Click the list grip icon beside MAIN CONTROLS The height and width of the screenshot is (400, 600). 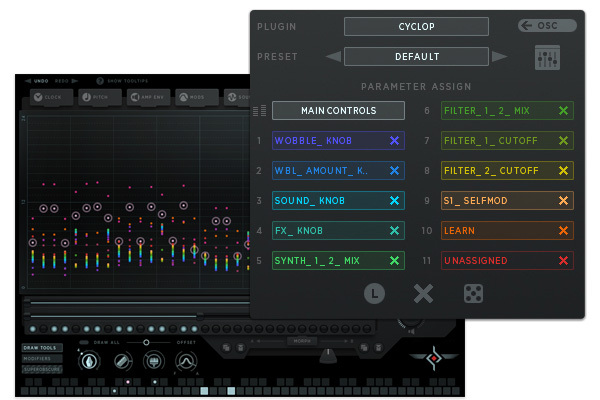pos(259,111)
